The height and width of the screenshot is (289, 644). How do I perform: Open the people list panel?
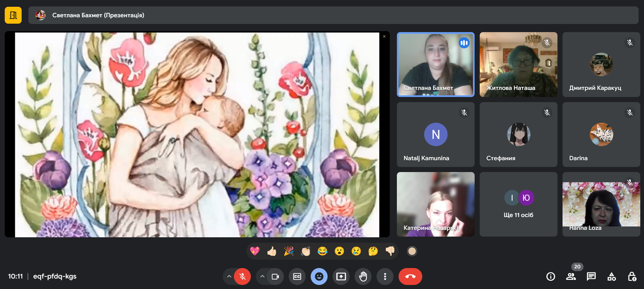[571, 276]
